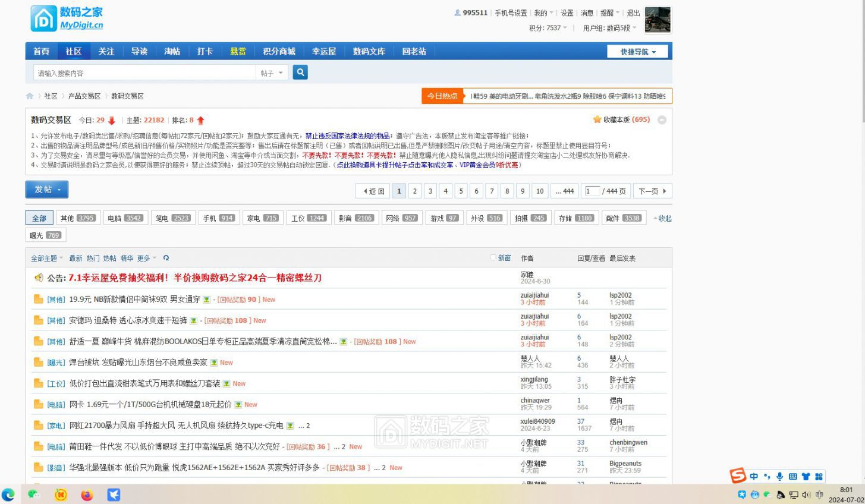This screenshot has height=504, width=865.
Task: Open Microsoft Edge from the taskbar
Action: (8, 494)
